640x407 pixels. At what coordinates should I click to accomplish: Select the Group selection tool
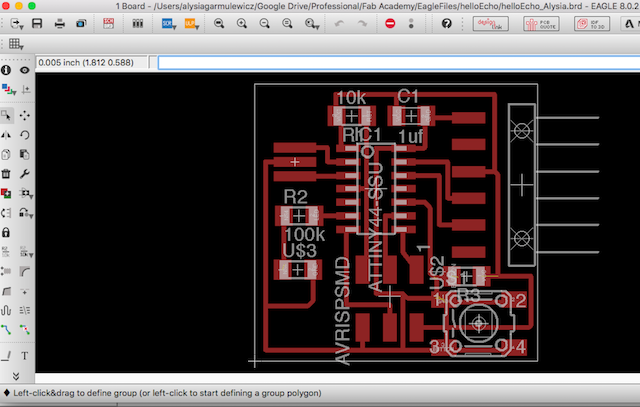pos(7,116)
